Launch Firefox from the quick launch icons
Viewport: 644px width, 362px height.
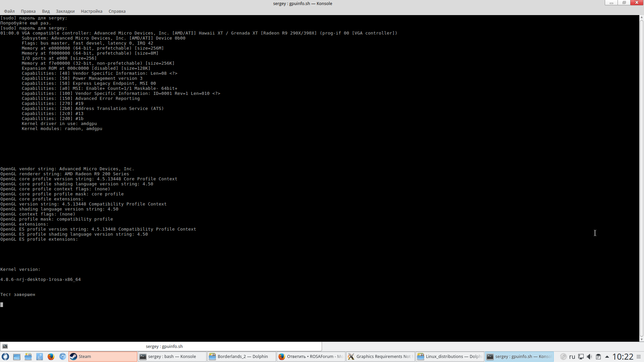[x=51, y=357]
